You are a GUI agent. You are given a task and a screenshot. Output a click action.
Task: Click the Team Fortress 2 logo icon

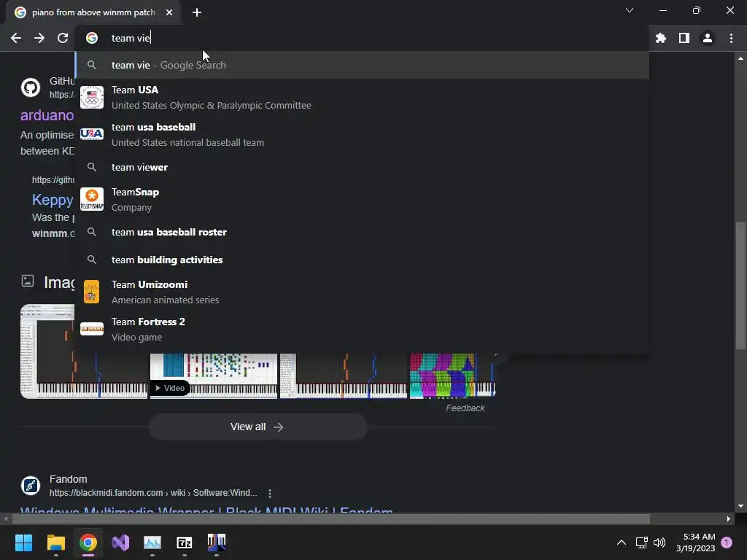tap(91, 329)
